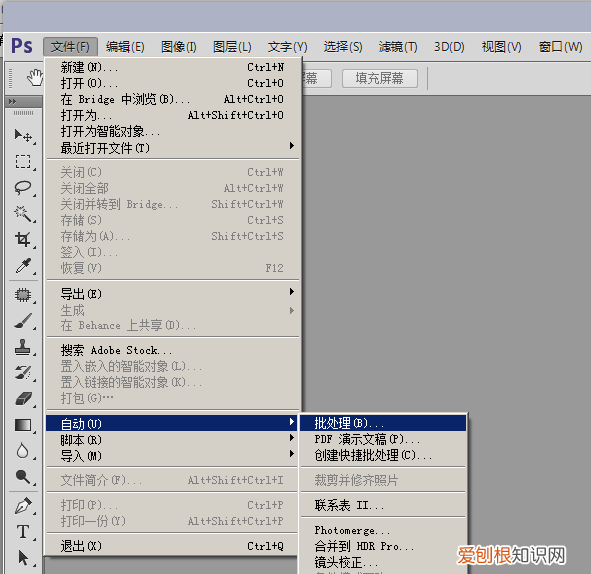Open the 编辑(E) menu
Viewport: 591px width, 574px height.
pyautogui.click(x=125, y=47)
